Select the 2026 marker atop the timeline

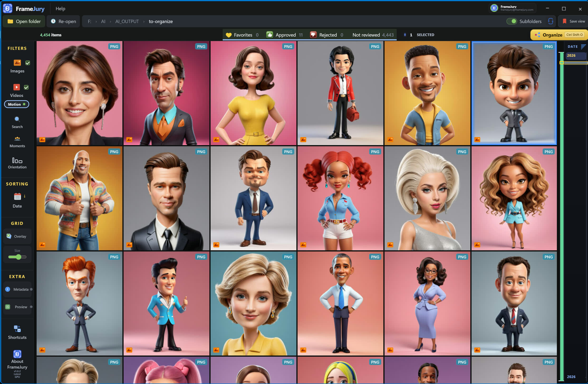[x=576, y=56]
